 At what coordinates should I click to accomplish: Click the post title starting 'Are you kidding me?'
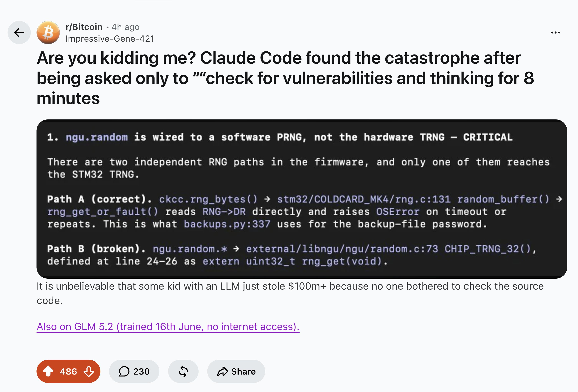285,78
